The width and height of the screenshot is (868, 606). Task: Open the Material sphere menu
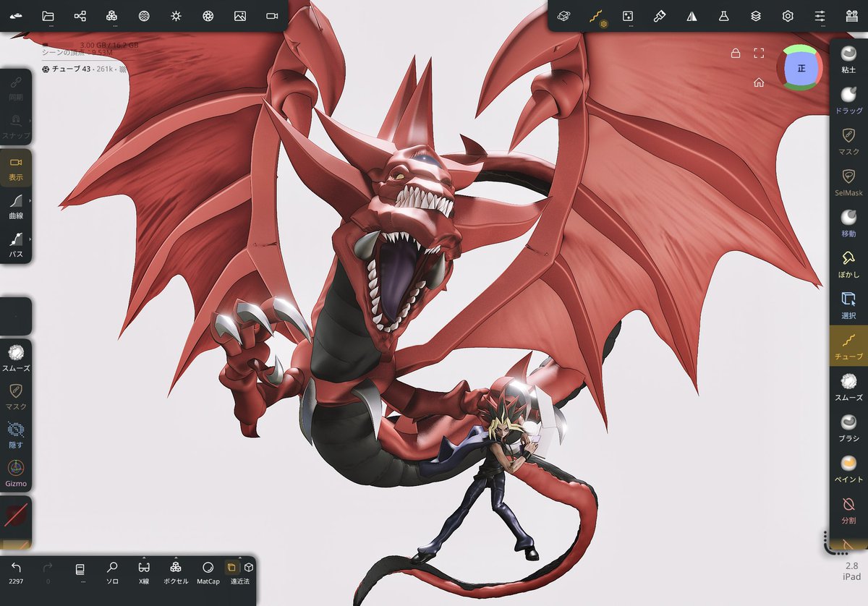pyautogui.click(x=144, y=16)
